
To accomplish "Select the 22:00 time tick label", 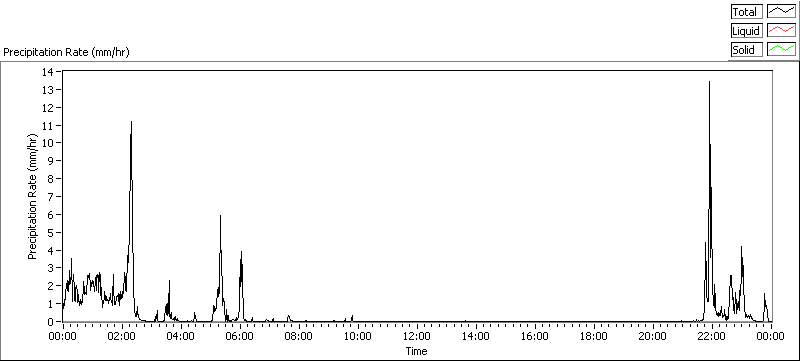I will [x=712, y=337].
